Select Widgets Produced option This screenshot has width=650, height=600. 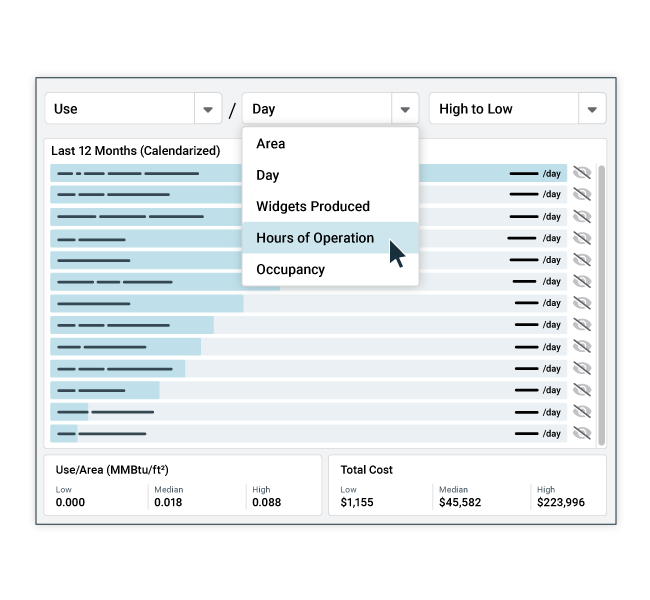pos(313,207)
